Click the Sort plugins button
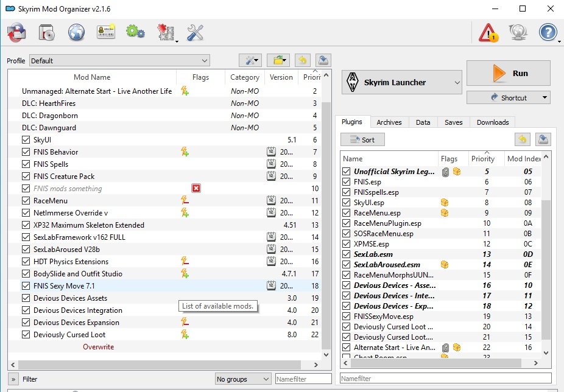 (x=362, y=139)
